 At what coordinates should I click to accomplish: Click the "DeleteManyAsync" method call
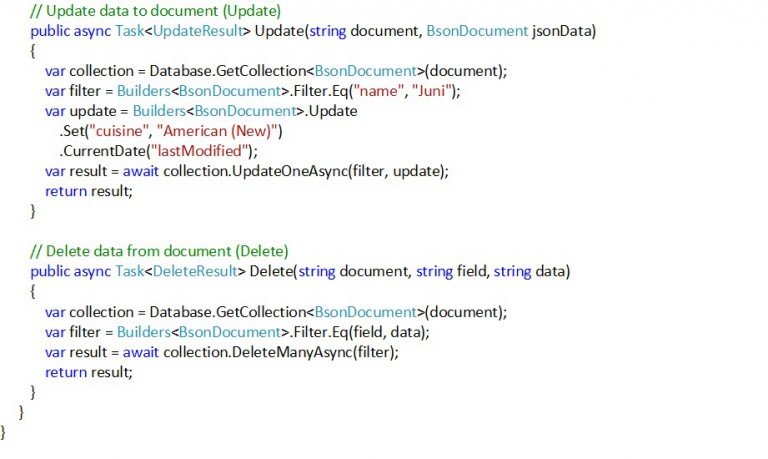(x=292, y=352)
